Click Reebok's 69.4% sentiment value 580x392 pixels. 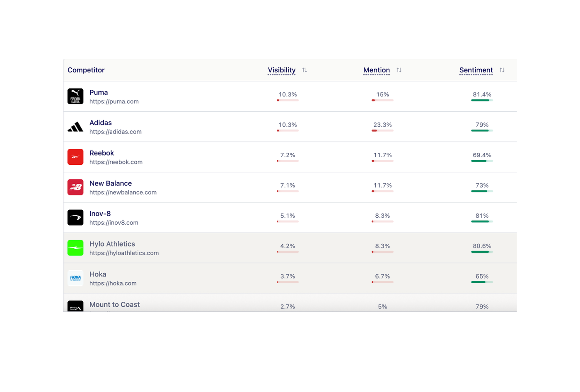tap(482, 155)
